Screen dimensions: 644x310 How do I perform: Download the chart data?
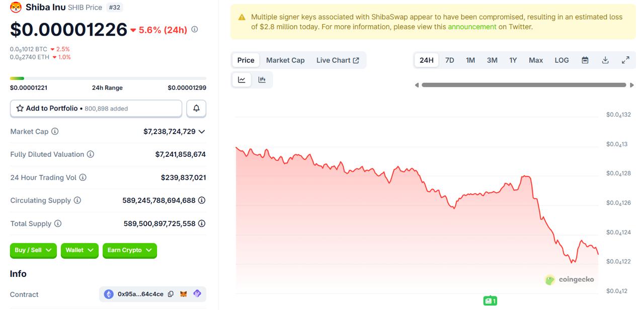point(605,60)
